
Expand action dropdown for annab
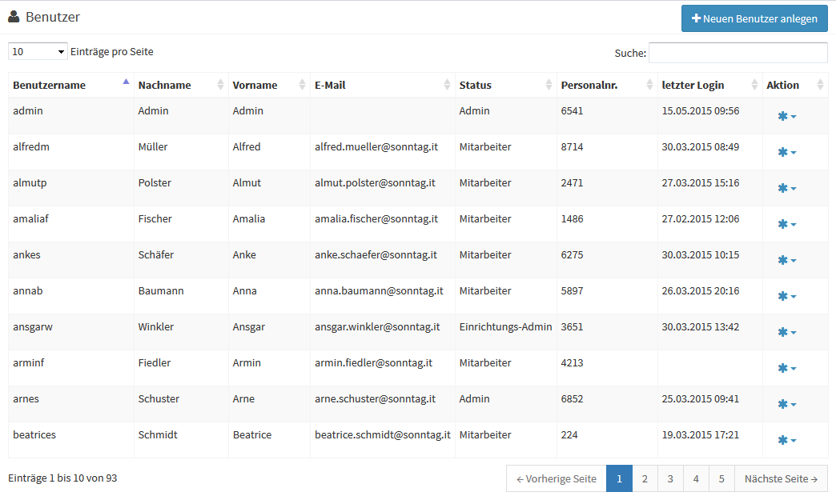click(786, 297)
